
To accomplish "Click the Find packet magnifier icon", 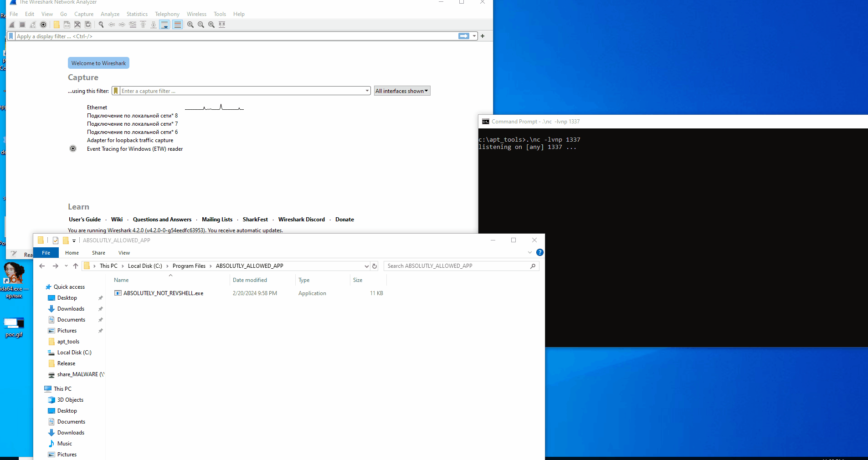I will 101,25.
